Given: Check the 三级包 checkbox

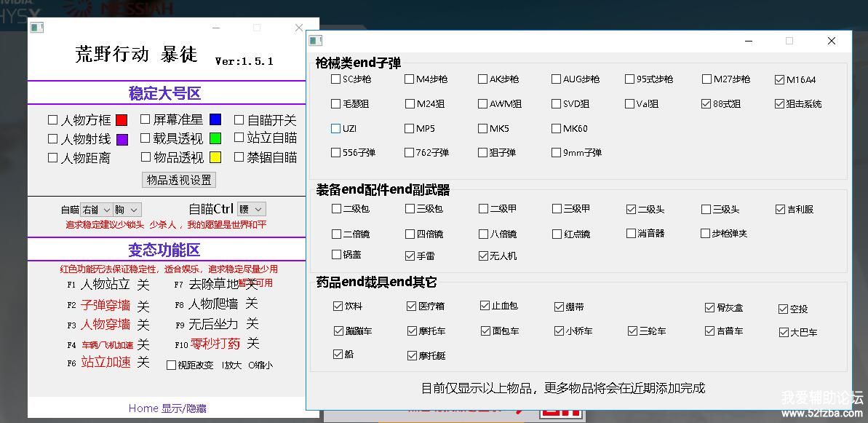Looking at the screenshot, I should (x=410, y=209).
